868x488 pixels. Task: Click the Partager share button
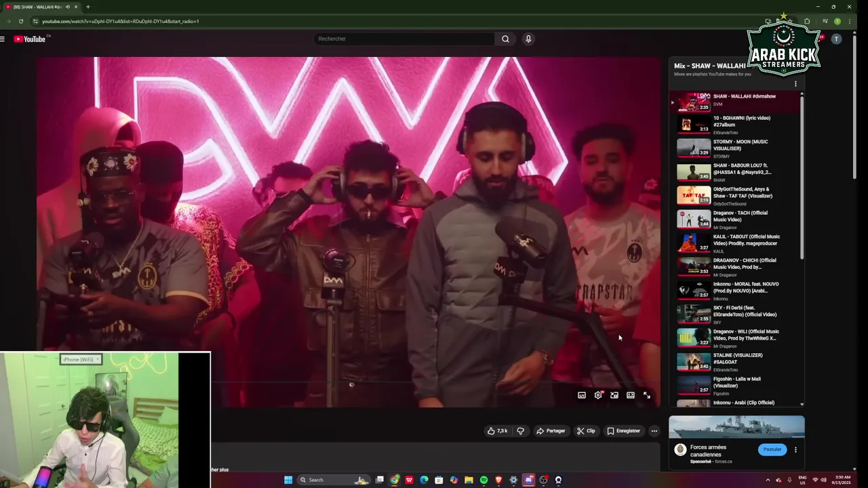[x=551, y=430]
